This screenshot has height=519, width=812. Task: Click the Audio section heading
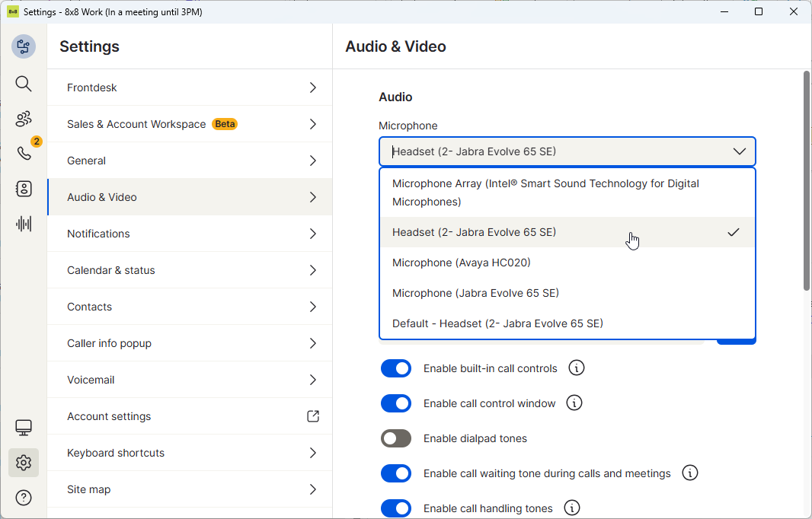point(395,97)
